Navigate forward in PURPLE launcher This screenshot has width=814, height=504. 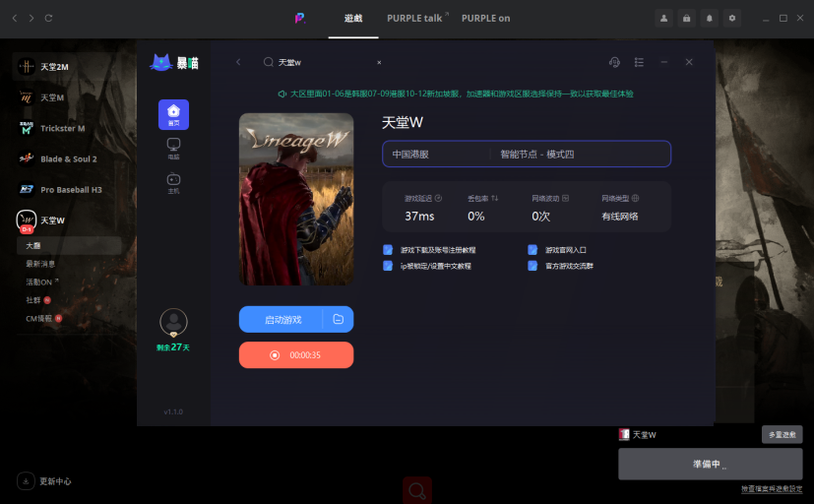click(31, 18)
